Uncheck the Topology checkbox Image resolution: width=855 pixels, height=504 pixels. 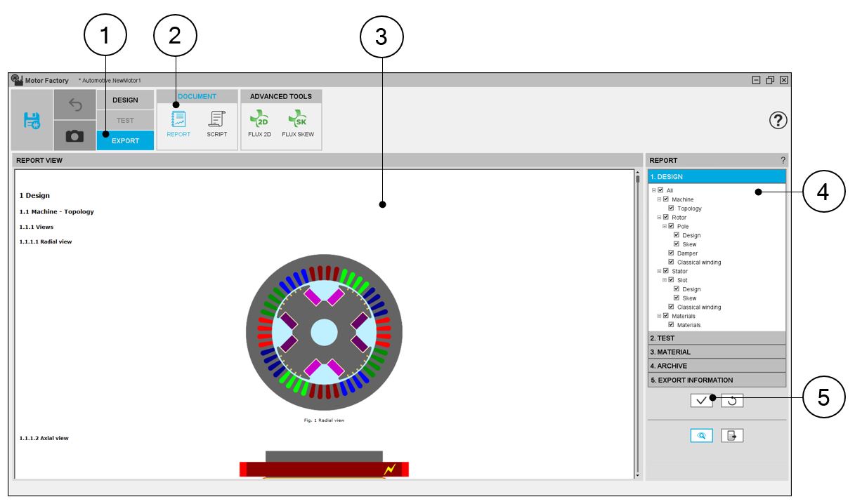pyautogui.click(x=671, y=208)
